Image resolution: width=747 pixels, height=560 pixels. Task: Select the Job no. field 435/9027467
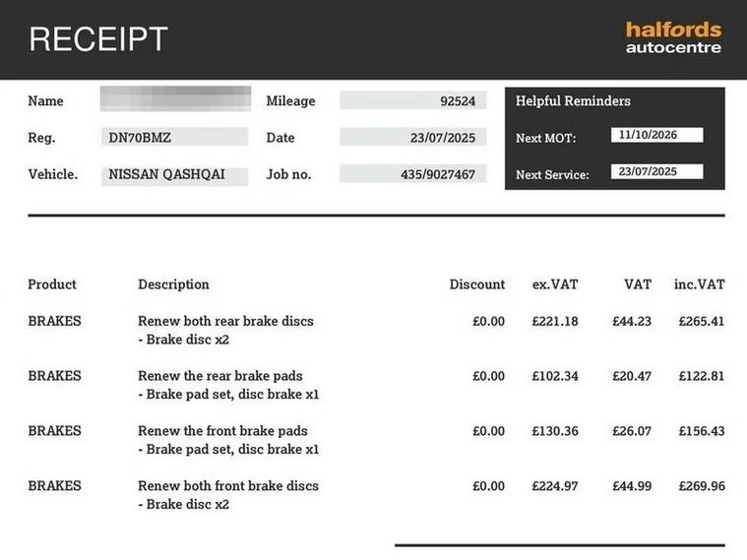point(412,174)
